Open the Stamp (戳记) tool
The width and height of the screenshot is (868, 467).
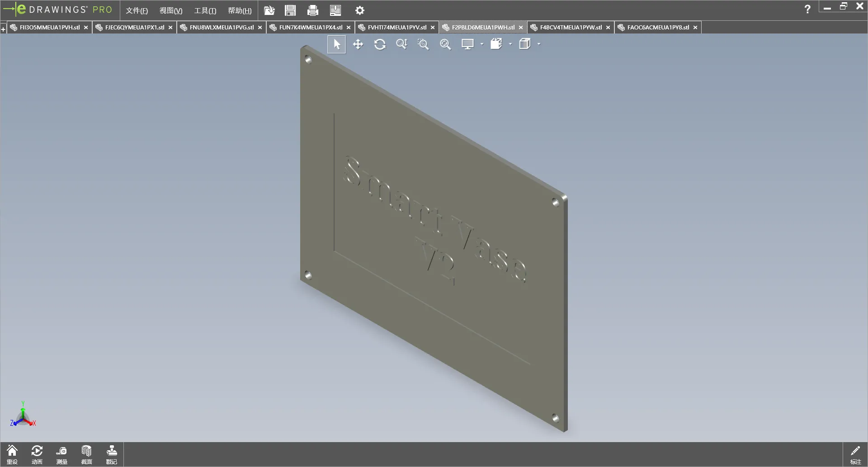(111, 454)
